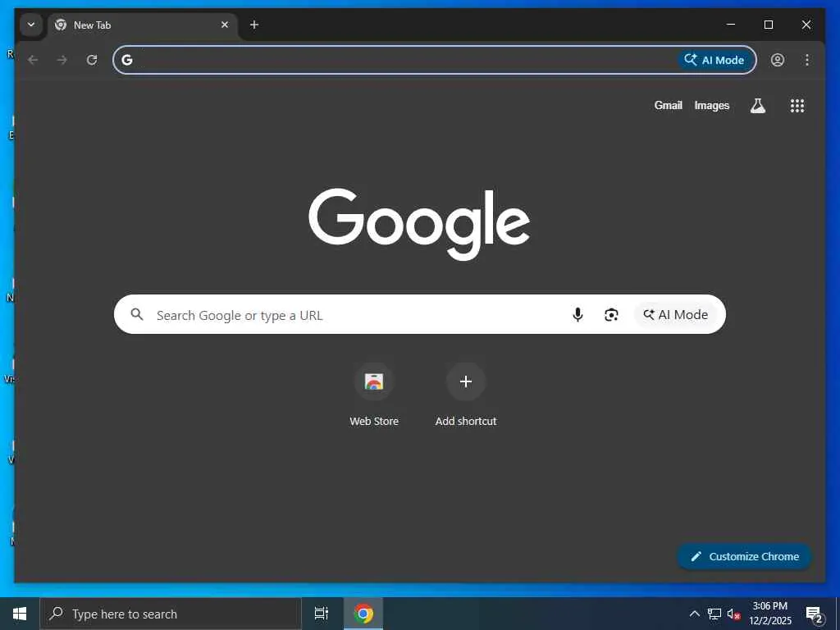Go forward using the forward arrow

click(x=62, y=60)
